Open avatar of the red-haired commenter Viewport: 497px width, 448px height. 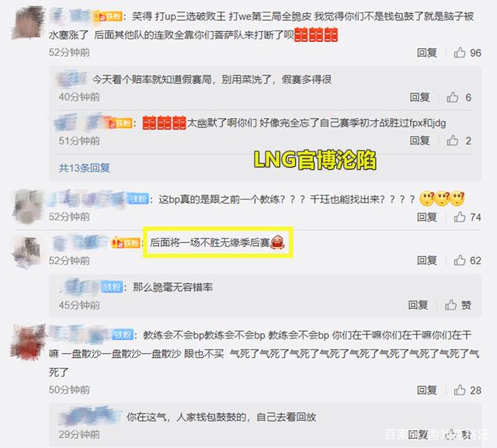point(28,342)
